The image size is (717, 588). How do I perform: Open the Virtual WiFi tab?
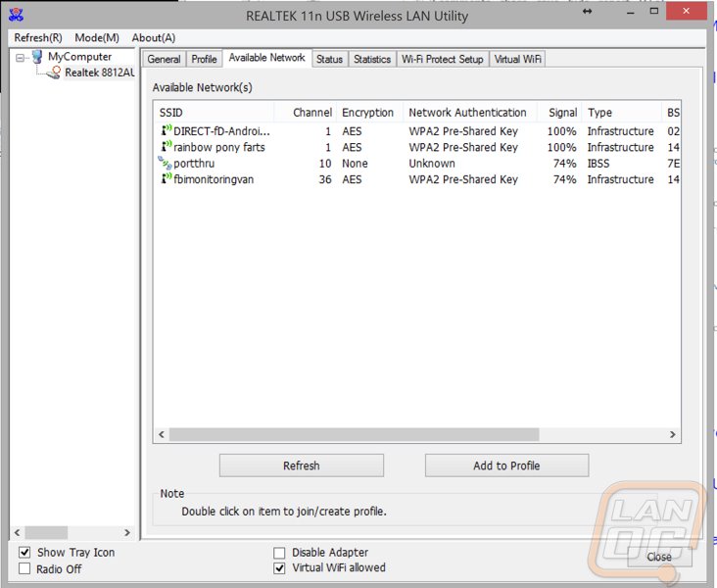coord(517,59)
